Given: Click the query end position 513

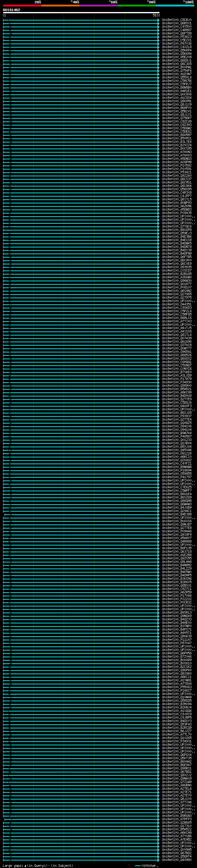Looking at the screenshot, I should (x=155, y=15).
